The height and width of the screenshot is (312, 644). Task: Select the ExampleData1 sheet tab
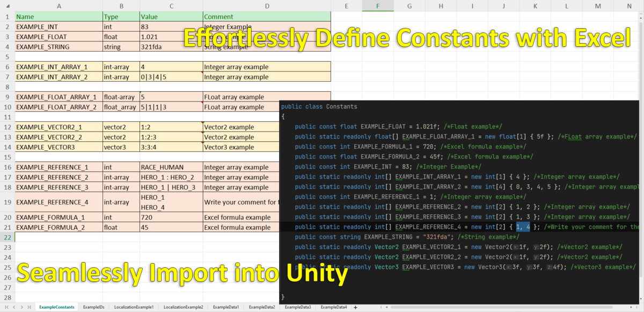click(x=225, y=307)
